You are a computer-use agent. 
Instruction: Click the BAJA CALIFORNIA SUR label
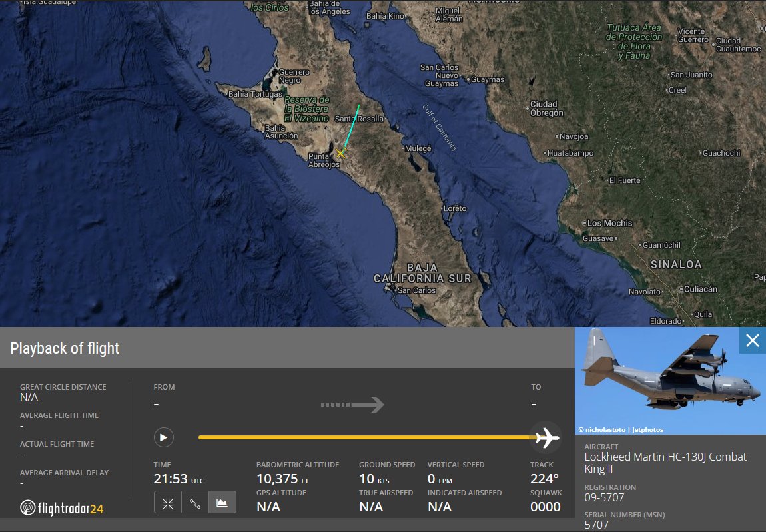(422, 273)
